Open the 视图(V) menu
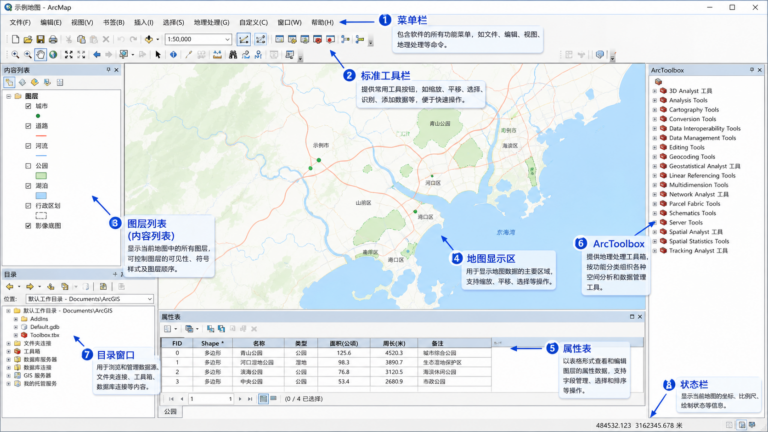Screen dimensions: 768x432 (82, 22)
